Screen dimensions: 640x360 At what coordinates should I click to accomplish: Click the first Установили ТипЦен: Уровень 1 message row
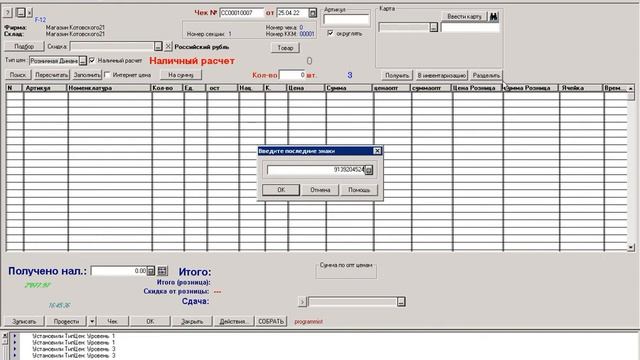(x=73, y=336)
